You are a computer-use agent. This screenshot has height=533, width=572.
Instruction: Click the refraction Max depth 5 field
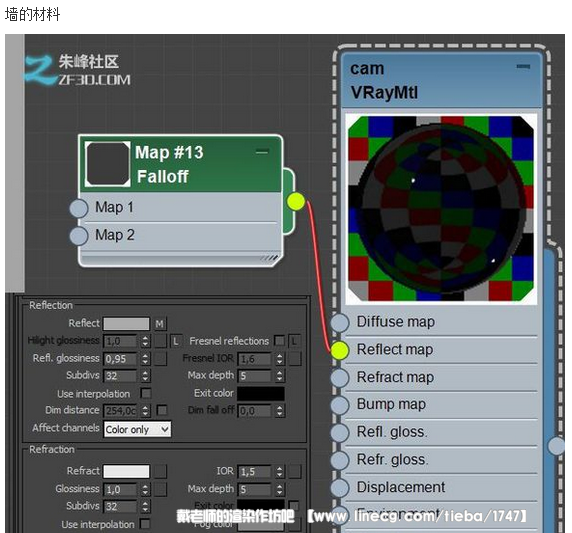[255, 489]
